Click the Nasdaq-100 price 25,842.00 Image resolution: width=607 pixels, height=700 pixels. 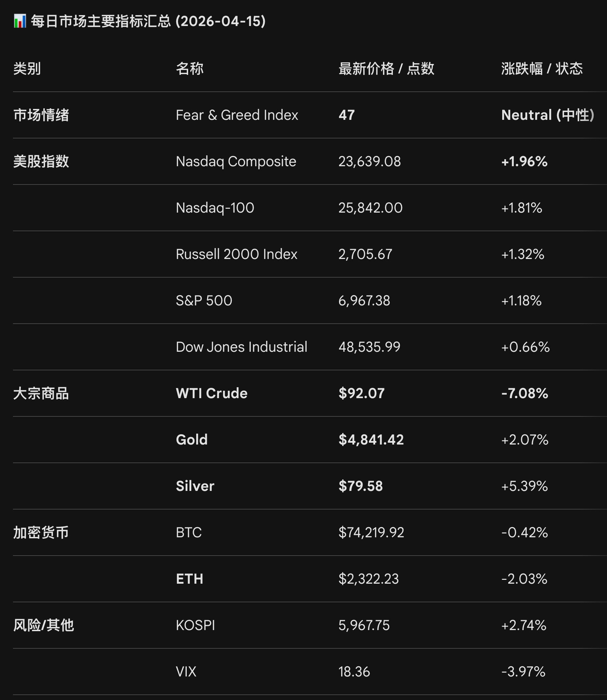370,208
